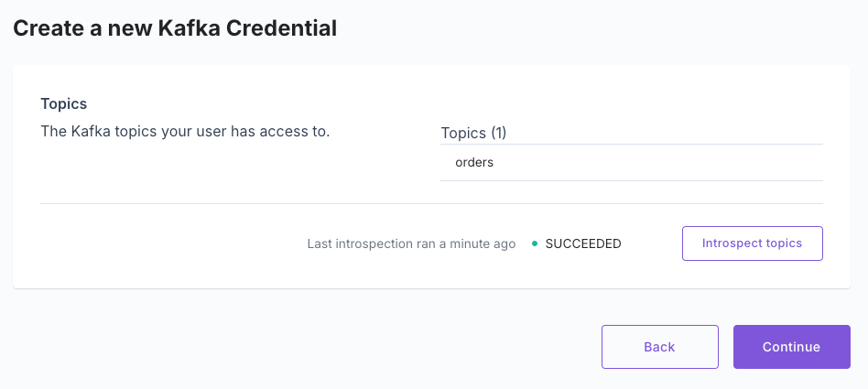Image resolution: width=868 pixels, height=389 pixels.
Task: Click the SUCCEEDED status label
Action: coord(583,243)
